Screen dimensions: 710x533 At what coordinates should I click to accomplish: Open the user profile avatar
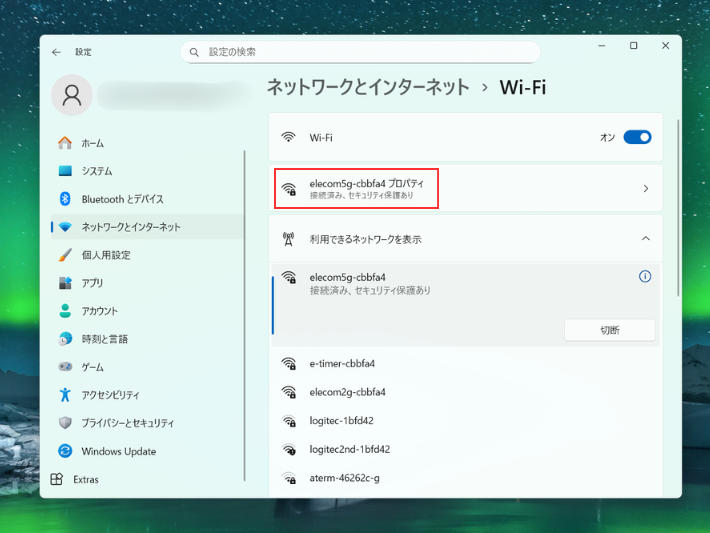click(x=72, y=95)
